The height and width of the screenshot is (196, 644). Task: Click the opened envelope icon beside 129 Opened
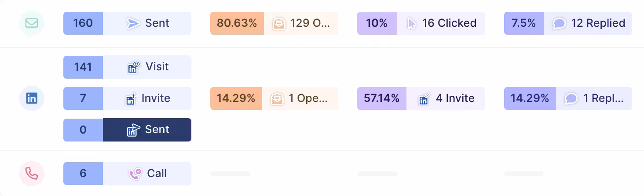point(278,23)
